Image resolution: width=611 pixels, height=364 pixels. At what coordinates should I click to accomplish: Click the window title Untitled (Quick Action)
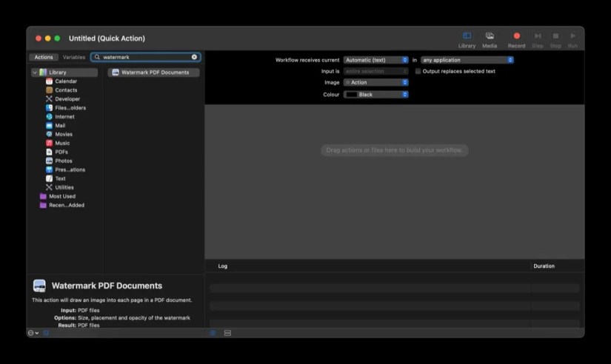pos(107,38)
